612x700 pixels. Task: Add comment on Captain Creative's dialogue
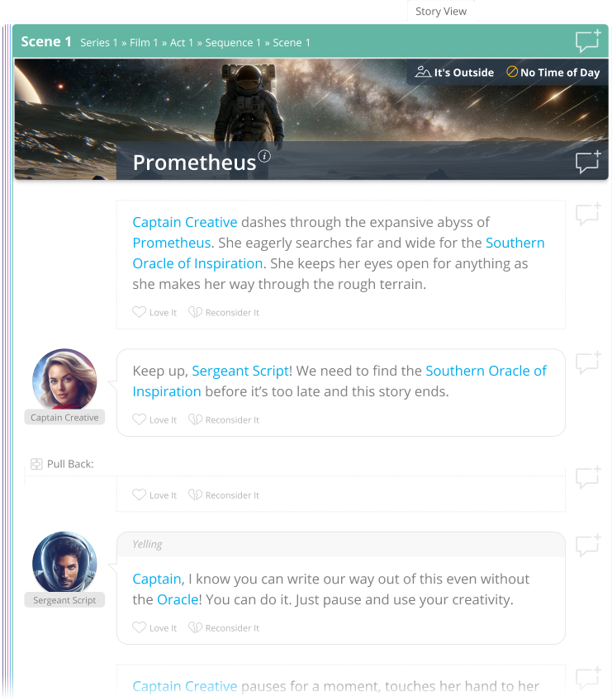pyautogui.click(x=587, y=363)
